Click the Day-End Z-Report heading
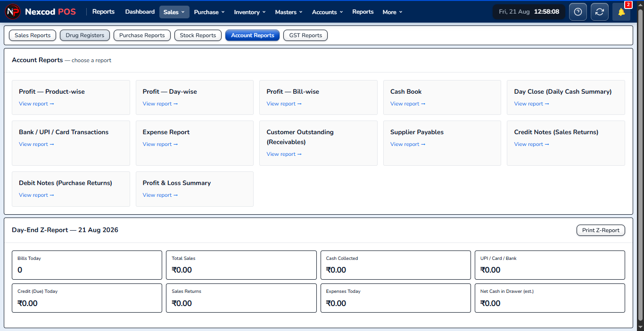Screen dimensions: 644x331 65,230
